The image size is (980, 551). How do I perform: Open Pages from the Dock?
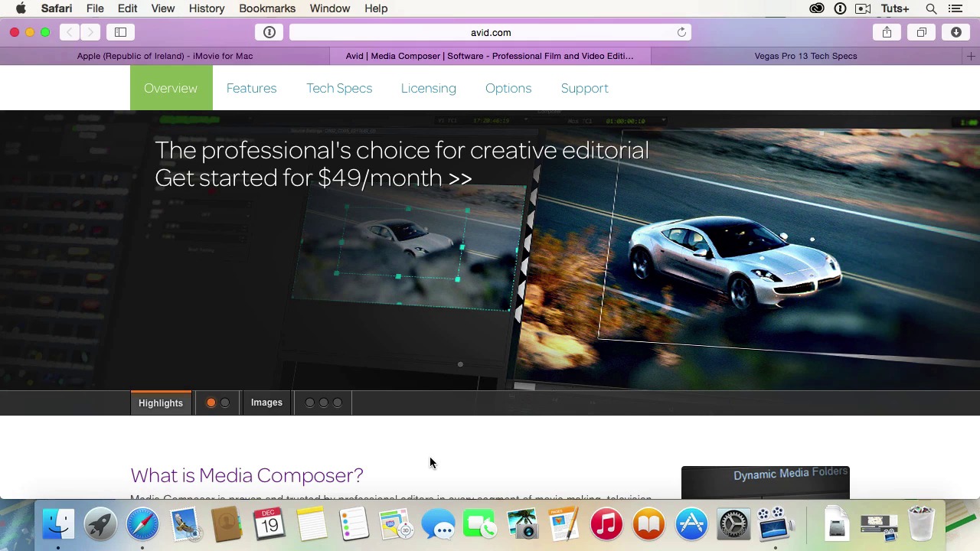[x=564, y=524]
